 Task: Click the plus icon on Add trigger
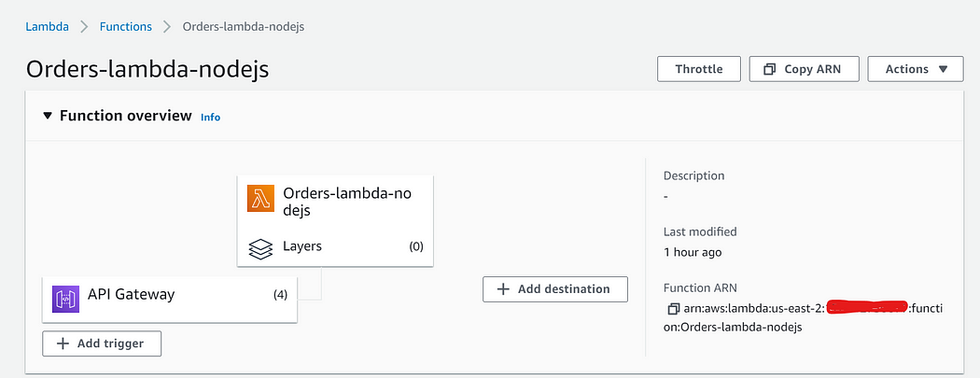pos(63,343)
